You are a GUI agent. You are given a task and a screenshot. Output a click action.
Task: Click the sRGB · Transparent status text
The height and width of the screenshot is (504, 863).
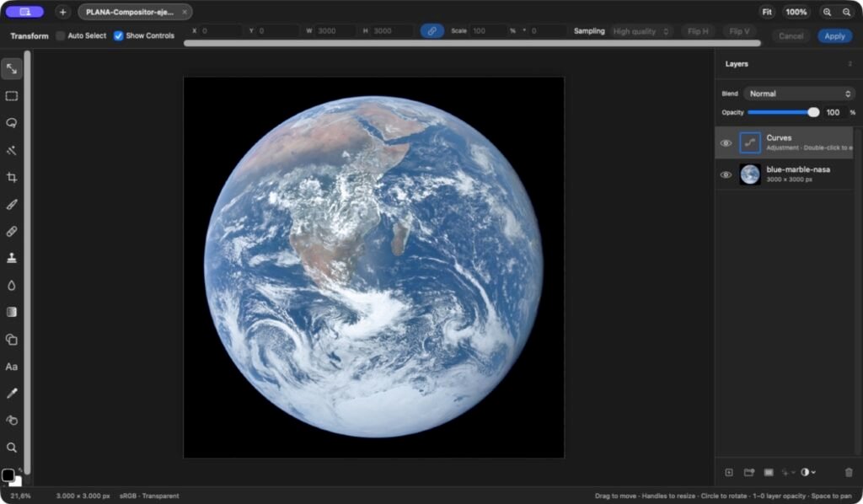click(149, 496)
